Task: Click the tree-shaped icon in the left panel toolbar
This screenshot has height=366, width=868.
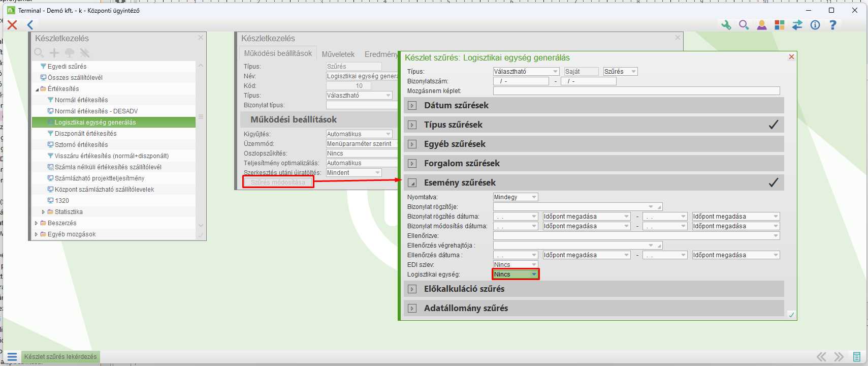Action: click(x=70, y=53)
